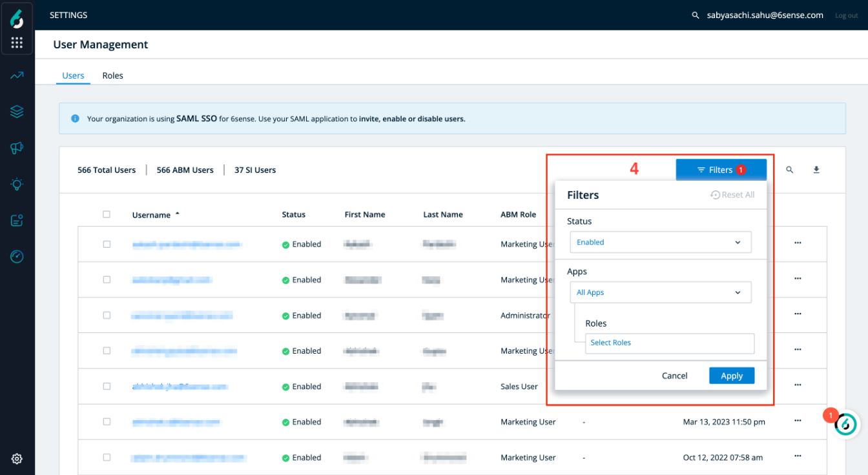Viewport: 868px width, 475px height.
Task: Click the download users icon
Action: click(x=816, y=170)
